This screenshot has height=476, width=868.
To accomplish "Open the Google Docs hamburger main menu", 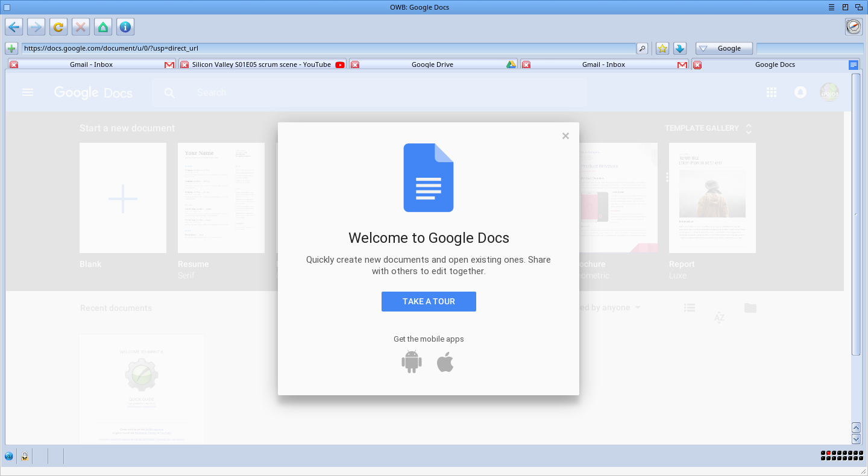I will coord(28,92).
